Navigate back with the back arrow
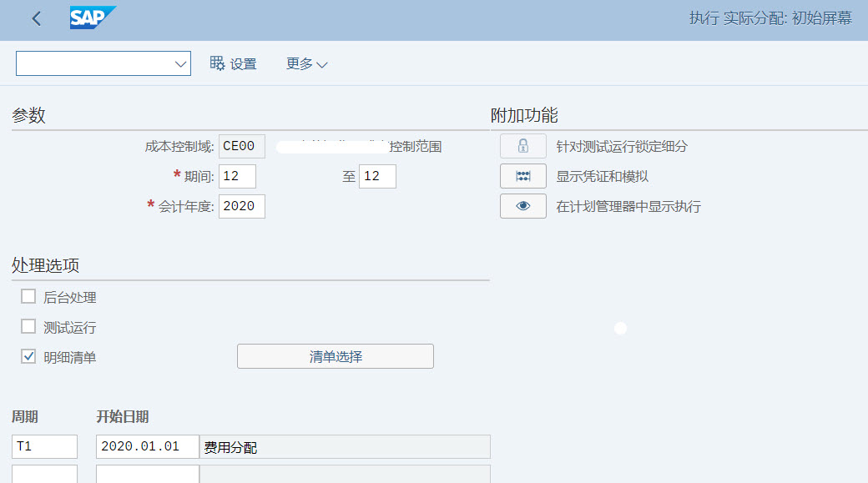This screenshot has height=483, width=868. [35, 18]
